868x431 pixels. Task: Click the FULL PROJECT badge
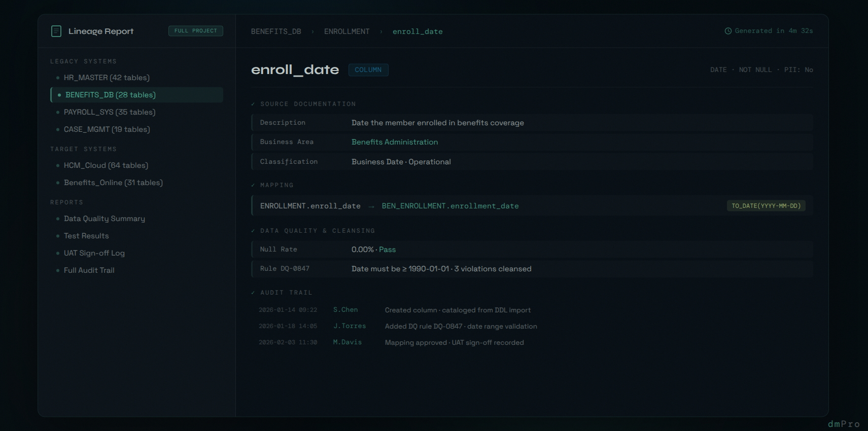pos(195,31)
